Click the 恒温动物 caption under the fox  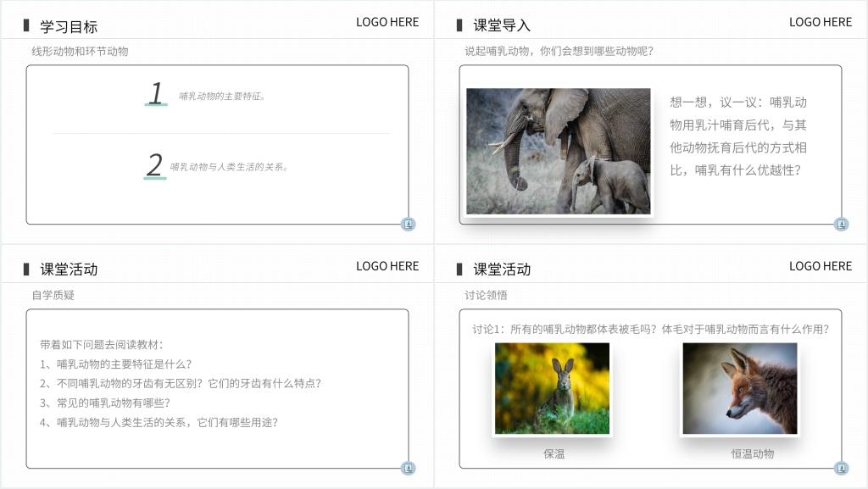tap(753, 453)
